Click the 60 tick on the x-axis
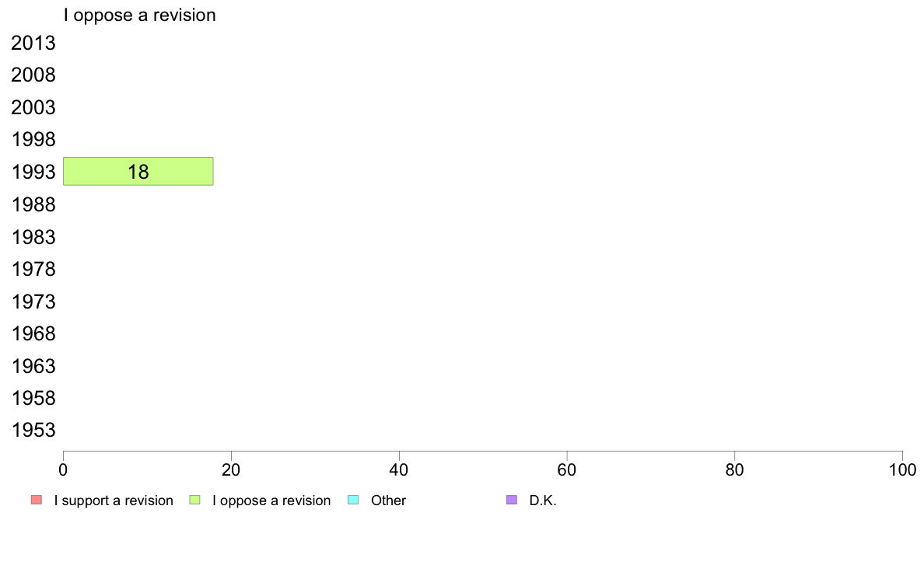Image resolution: width=924 pixels, height=572 pixels. (567, 469)
